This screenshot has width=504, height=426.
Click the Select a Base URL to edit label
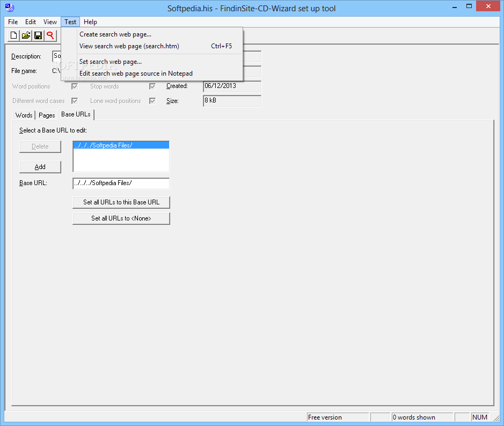pyautogui.click(x=53, y=130)
